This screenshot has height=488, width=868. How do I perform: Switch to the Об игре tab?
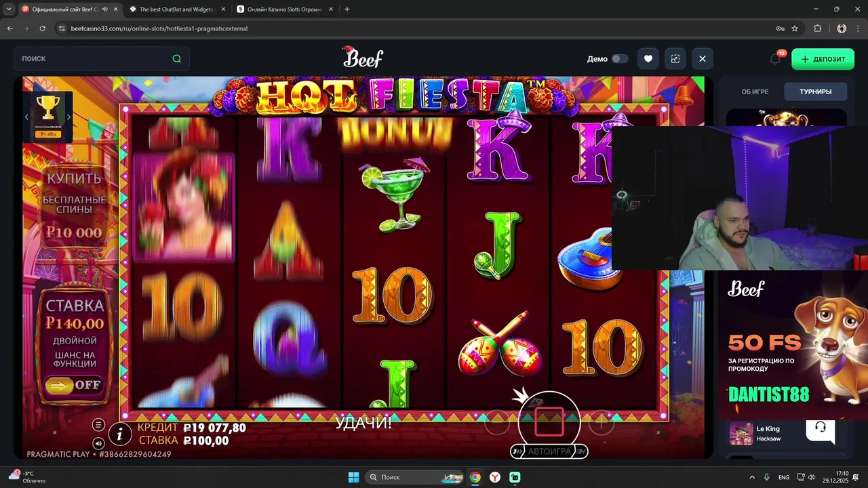click(755, 91)
